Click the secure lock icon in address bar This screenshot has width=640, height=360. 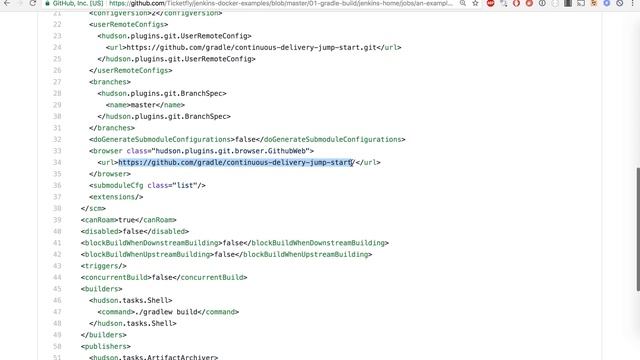click(47, 3)
